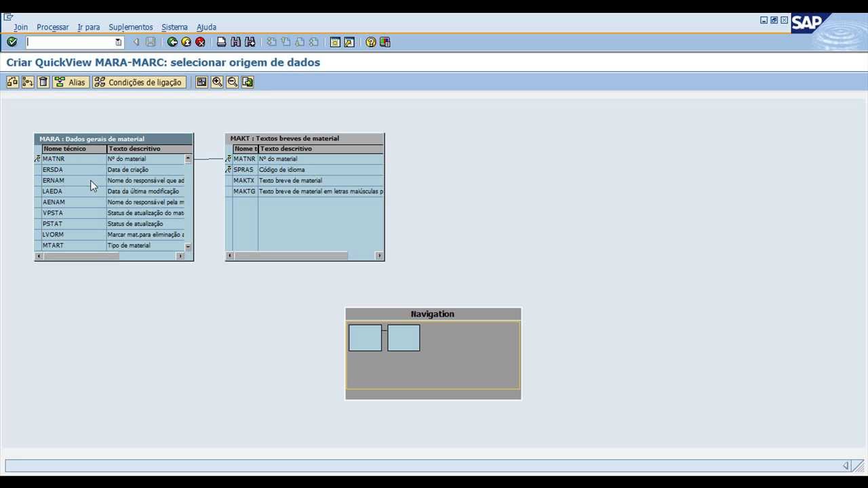The image size is (868, 488).
Task: Select the MAKTG field row
Action: point(304,191)
